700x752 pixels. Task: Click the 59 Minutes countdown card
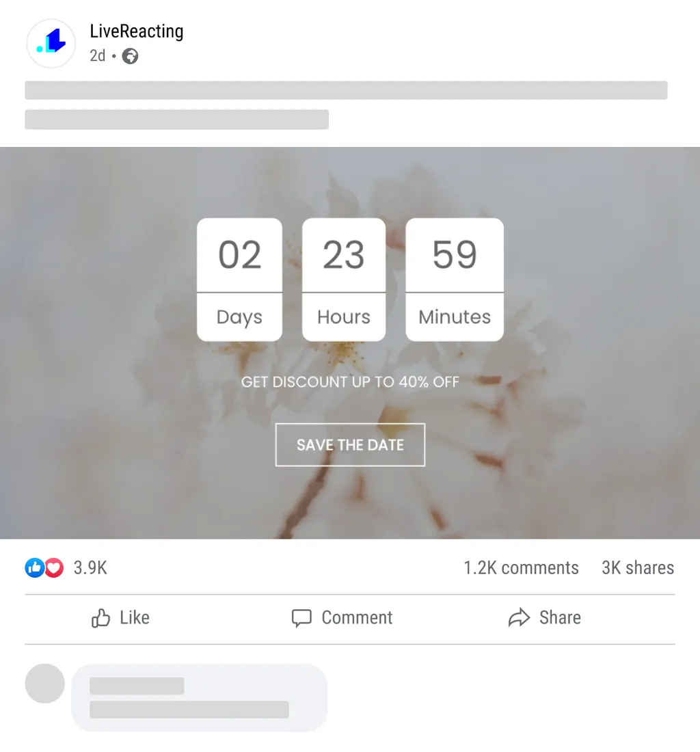(x=455, y=280)
